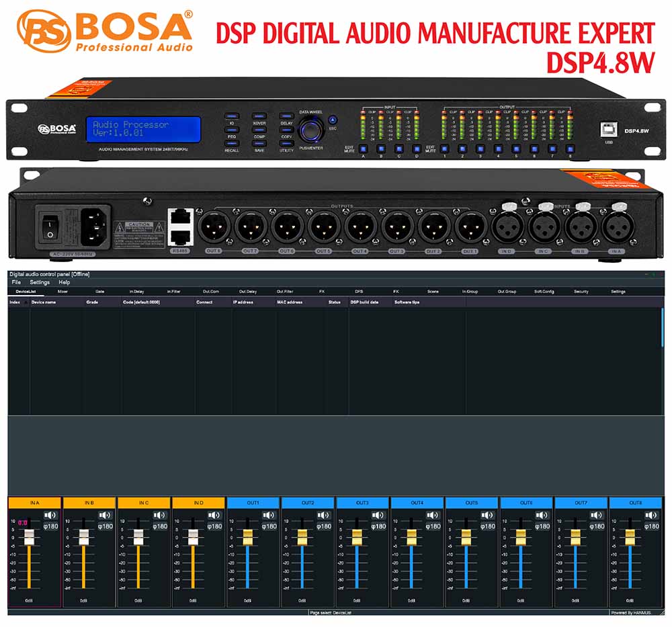Switch to the Gate tab
This screenshot has height=627, width=672.
coord(99,292)
